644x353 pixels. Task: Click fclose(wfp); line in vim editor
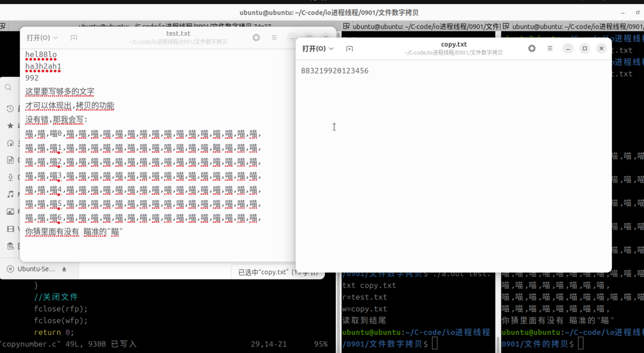coord(61,320)
